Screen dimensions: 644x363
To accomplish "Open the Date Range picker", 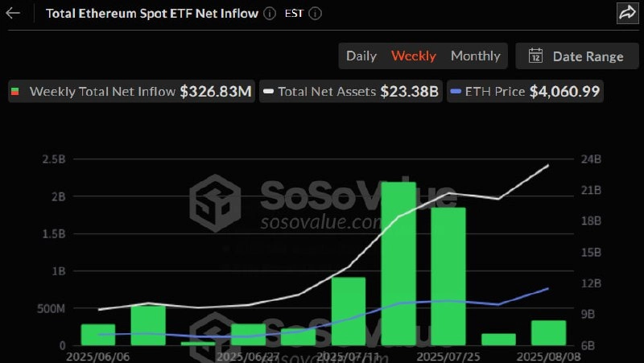I will pyautogui.click(x=577, y=56).
